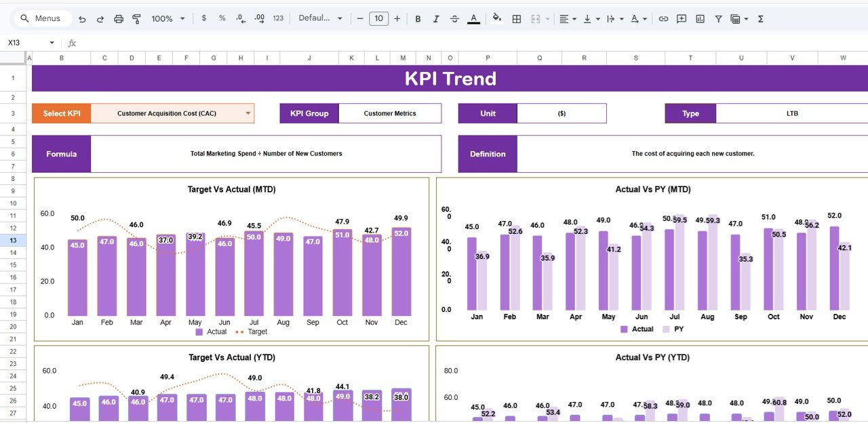The image size is (868, 423).
Task: Open vertical align dropdown
Action: (591, 19)
